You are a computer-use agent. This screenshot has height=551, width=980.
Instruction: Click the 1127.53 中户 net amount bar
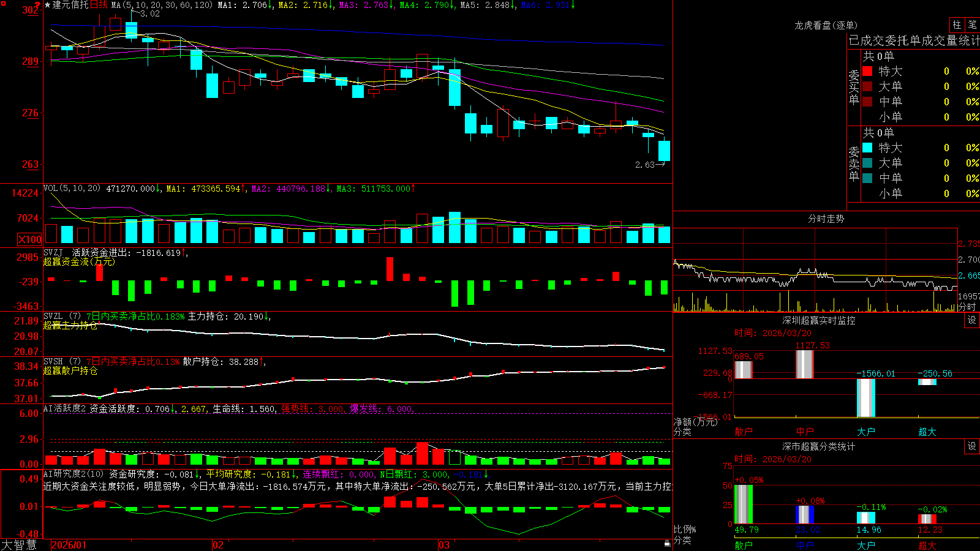click(805, 365)
